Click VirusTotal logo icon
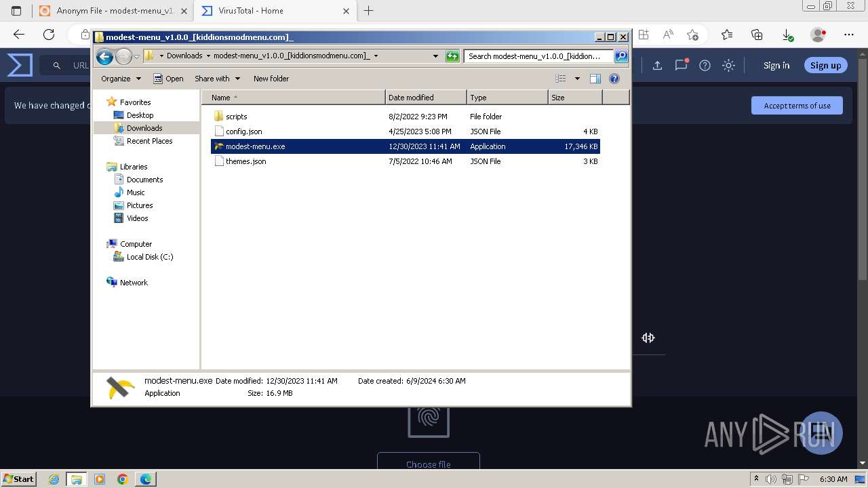868x488 pixels. tap(20, 66)
